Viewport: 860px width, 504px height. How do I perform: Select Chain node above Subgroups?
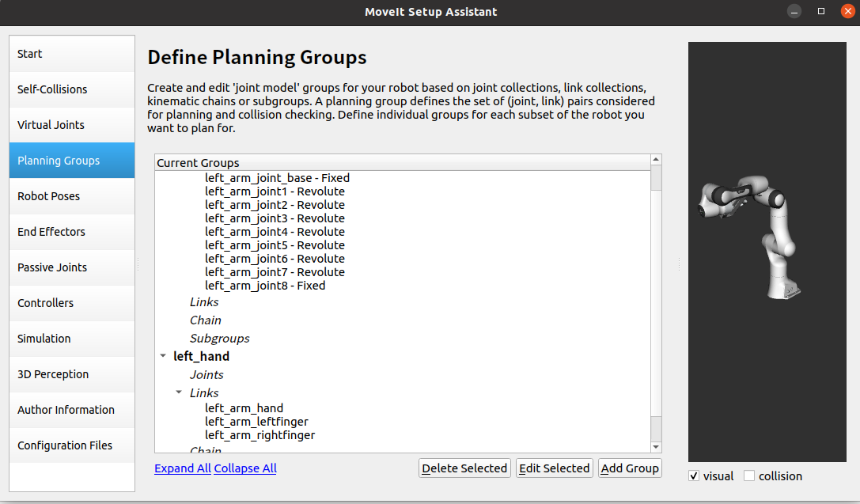[206, 320]
